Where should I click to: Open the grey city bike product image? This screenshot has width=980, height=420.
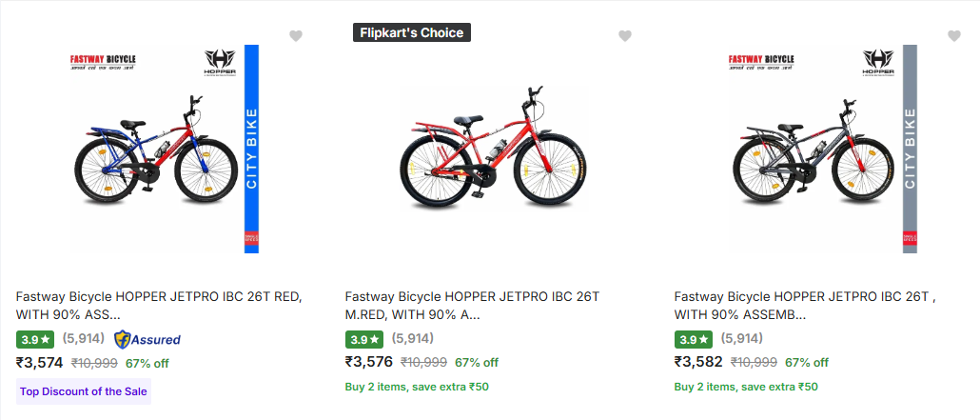821,149
